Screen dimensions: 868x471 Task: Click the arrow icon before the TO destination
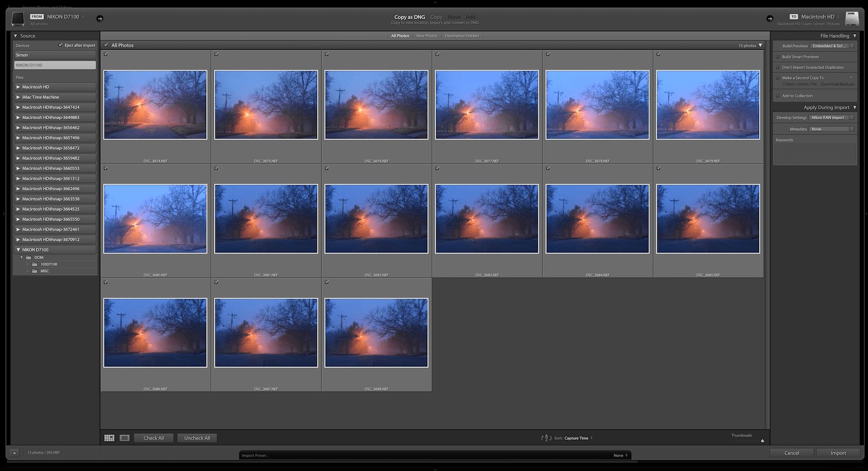pos(770,18)
